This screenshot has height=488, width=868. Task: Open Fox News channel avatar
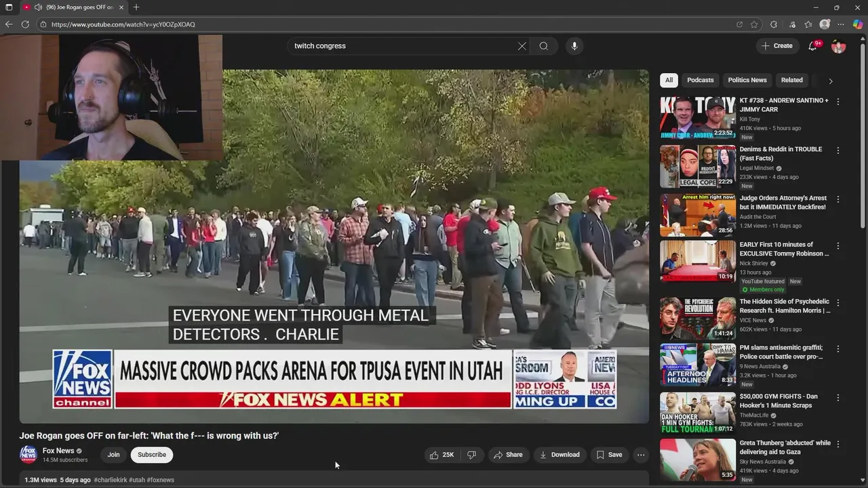click(x=28, y=454)
